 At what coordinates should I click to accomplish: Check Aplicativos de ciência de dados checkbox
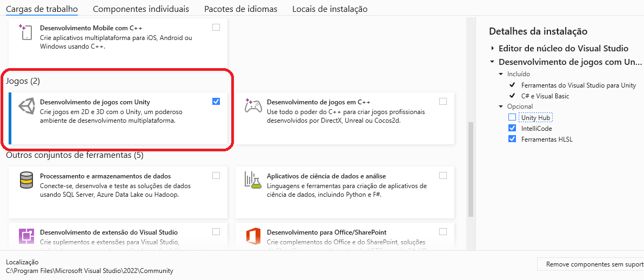pos(443,175)
